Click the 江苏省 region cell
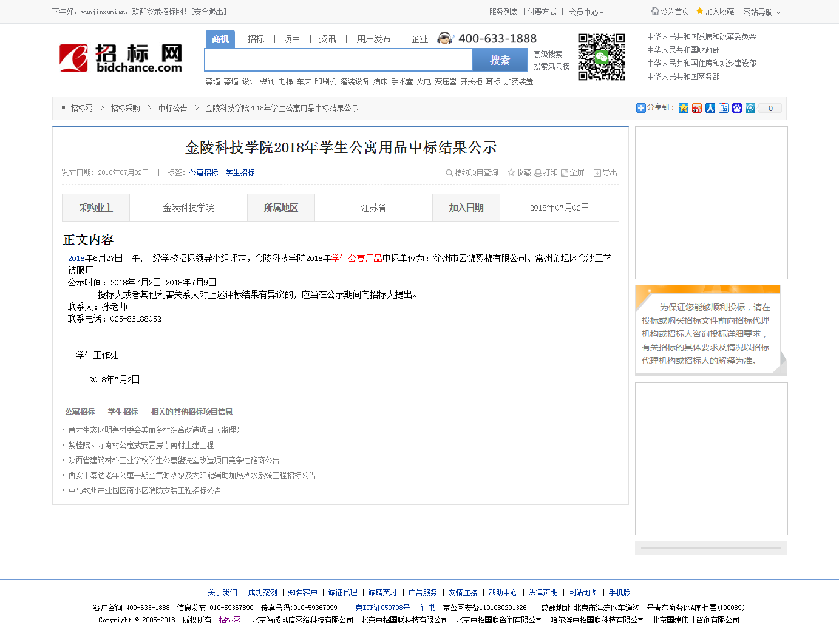This screenshot has width=839, height=644. tap(373, 208)
